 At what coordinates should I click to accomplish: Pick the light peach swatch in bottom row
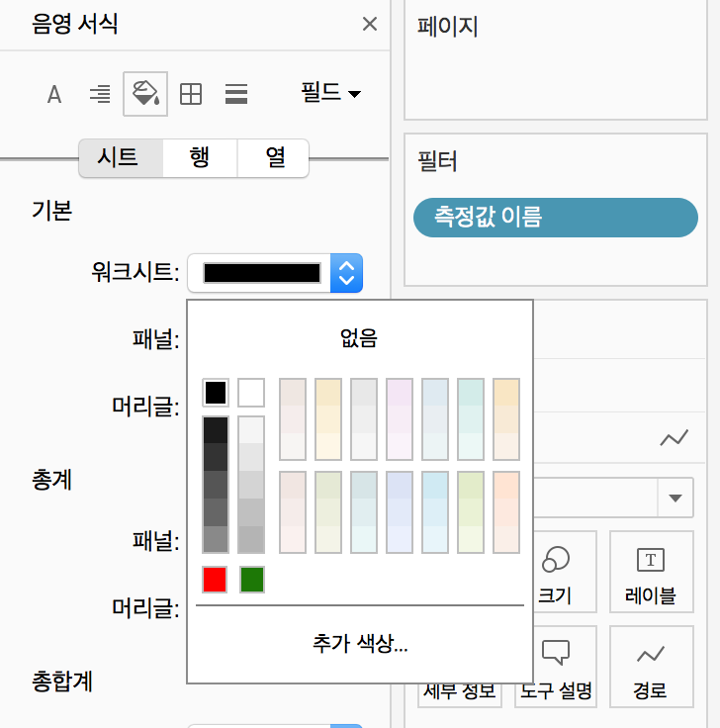pyautogui.click(x=506, y=539)
